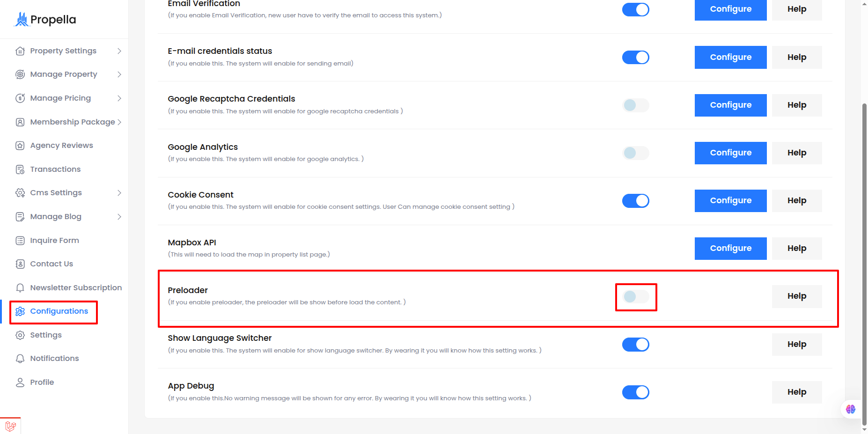Screen dimensions: 868x434
Task: Click the Inquire Form list icon
Action: click(20, 241)
